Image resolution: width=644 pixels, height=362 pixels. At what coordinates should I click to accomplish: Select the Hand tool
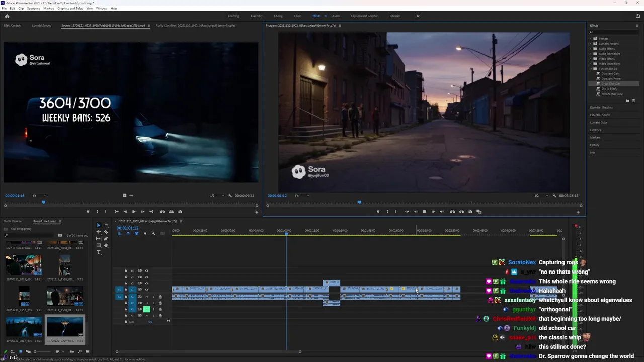coord(106,245)
